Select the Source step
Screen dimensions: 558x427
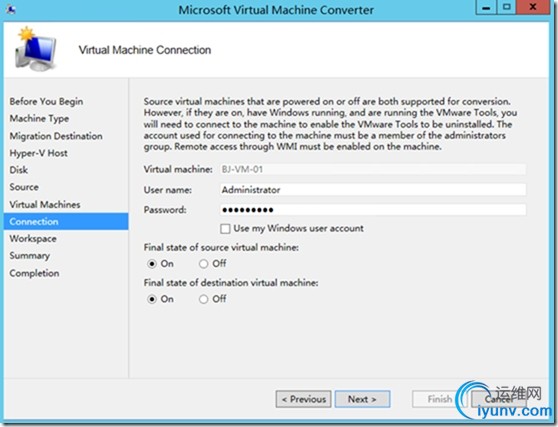[x=24, y=187]
